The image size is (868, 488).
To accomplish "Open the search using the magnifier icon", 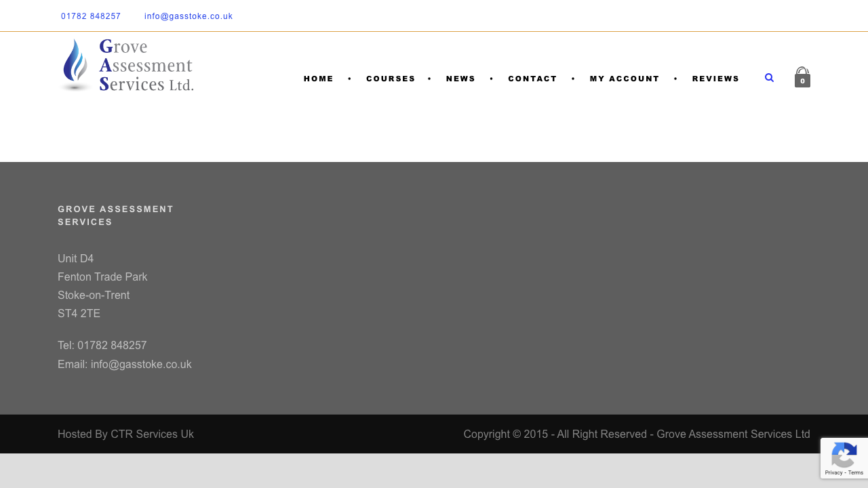I will (768, 77).
